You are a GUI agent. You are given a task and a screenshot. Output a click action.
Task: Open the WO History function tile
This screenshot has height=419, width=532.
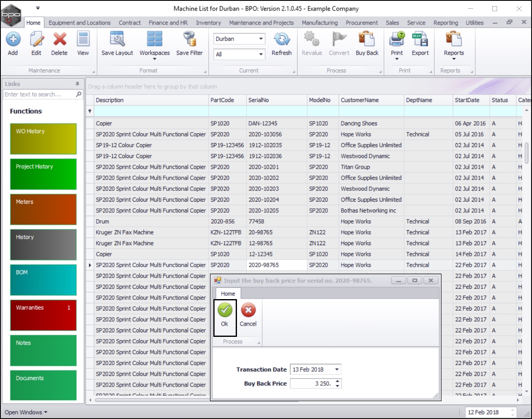43,139
